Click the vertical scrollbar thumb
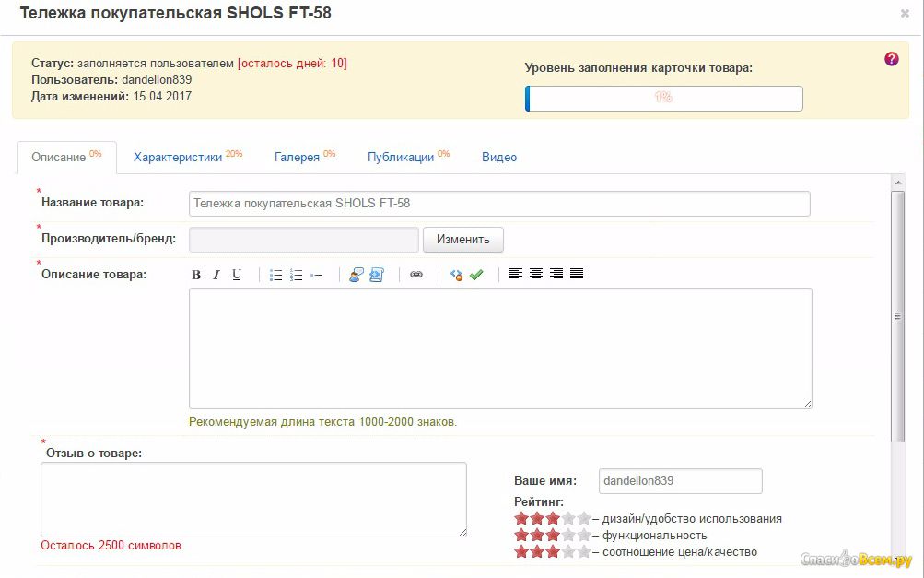Screen dimensions: 924x578 pos(897,316)
